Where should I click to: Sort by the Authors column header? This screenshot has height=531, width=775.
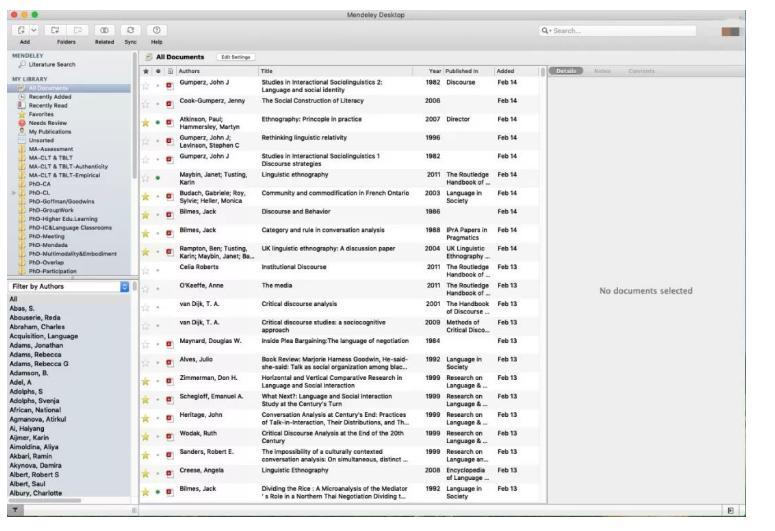(x=217, y=71)
